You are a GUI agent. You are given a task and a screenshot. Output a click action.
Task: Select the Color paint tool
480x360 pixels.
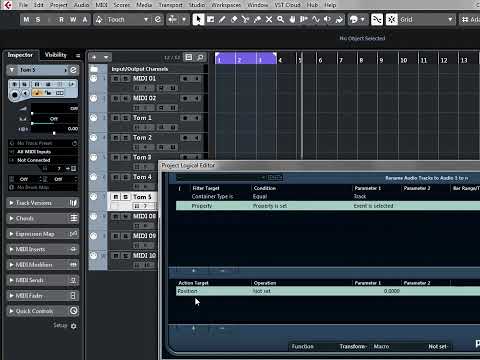coord(339,19)
